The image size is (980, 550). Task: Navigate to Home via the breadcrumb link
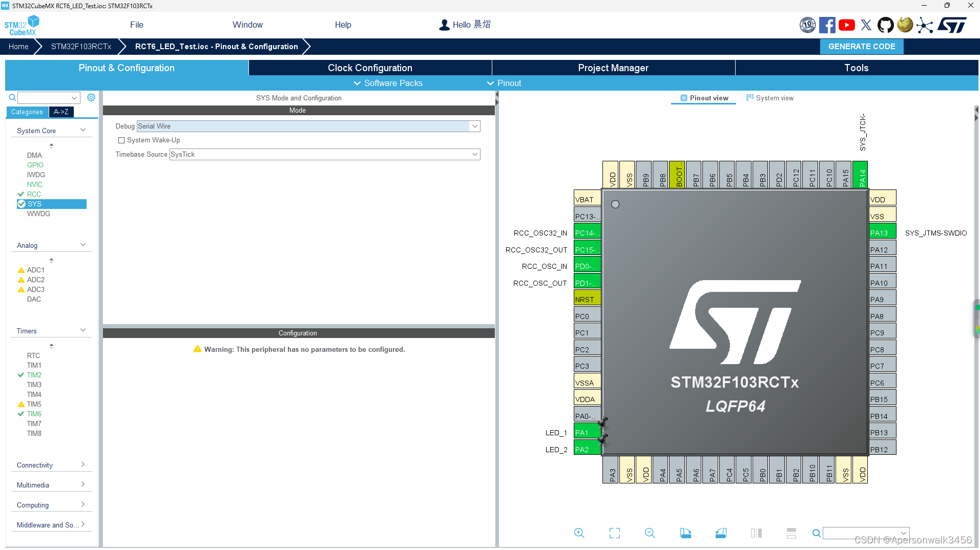pyautogui.click(x=18, y=46)
